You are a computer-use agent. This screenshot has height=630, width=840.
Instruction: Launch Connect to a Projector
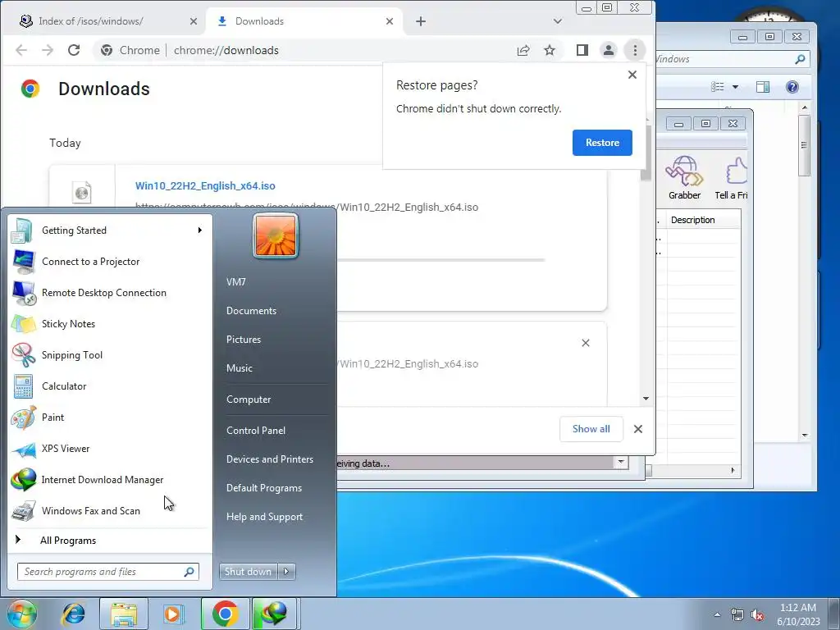click(109, 262)
